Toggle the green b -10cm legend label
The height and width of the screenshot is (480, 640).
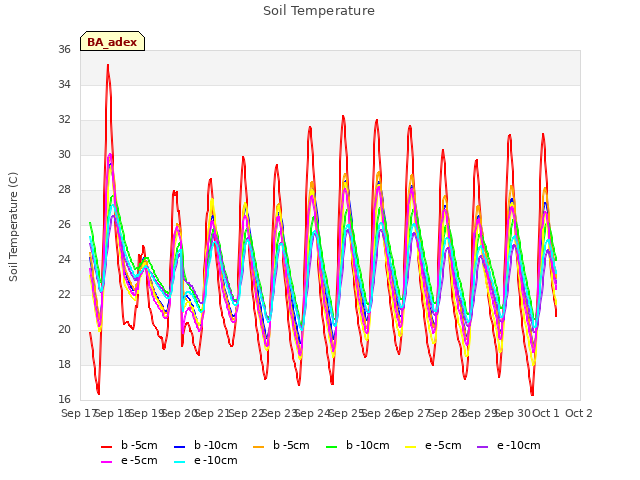click(368, 445)
